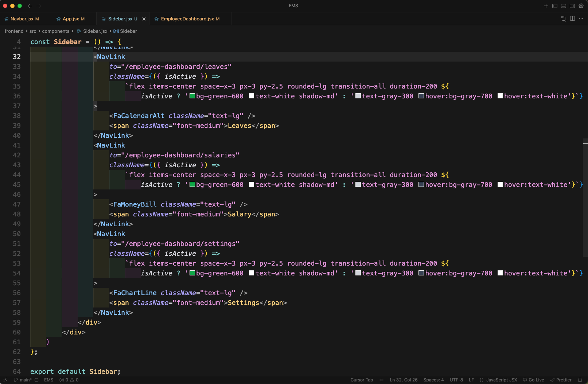The width and height of the screenshot is (588, 384).
Task: Open the settings gear in title bar
Action: pyautogui.click(x=581, y=6)
